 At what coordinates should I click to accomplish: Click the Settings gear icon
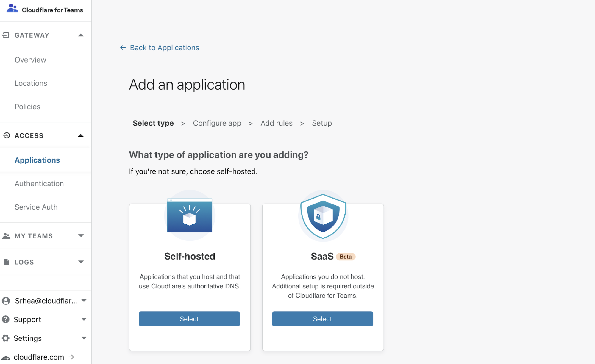pos(6,338)
